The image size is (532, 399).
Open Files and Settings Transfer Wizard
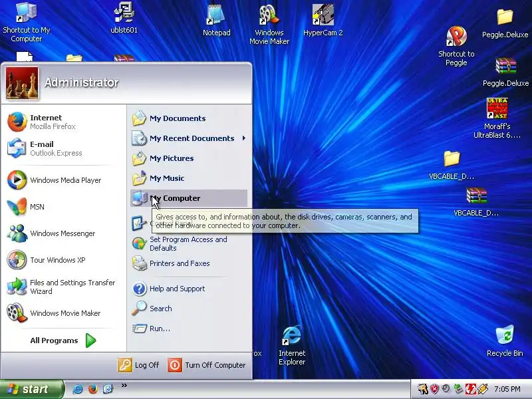[x=63, y=287]
